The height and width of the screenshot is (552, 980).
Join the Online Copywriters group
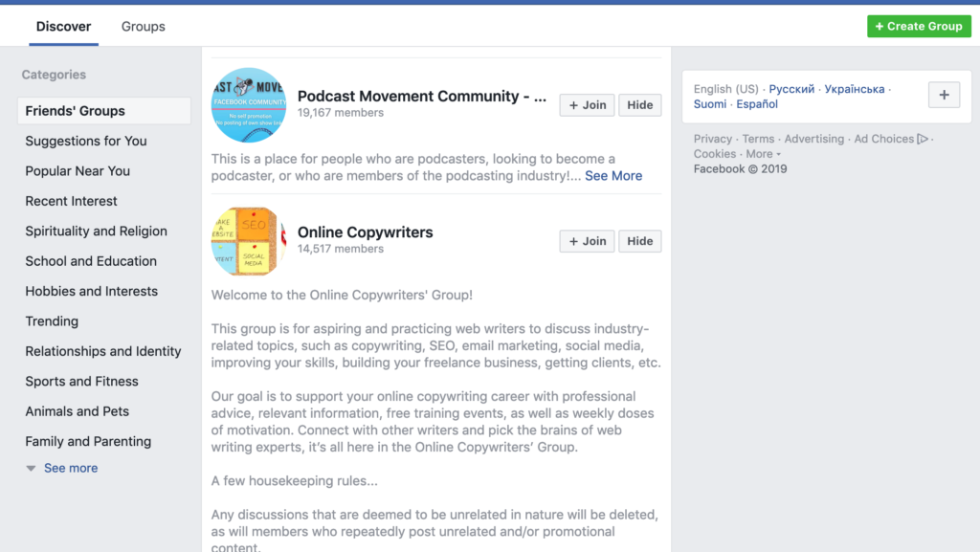587,241
